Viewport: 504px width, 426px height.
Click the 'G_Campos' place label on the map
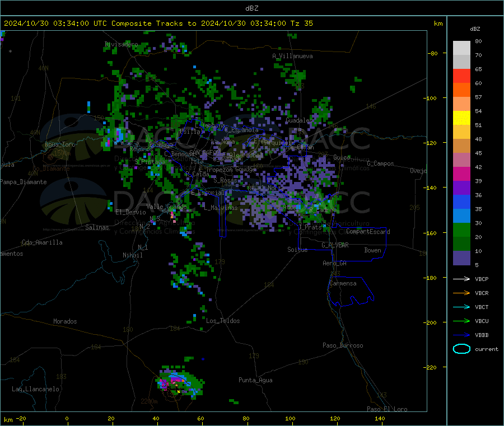point(380,163)
